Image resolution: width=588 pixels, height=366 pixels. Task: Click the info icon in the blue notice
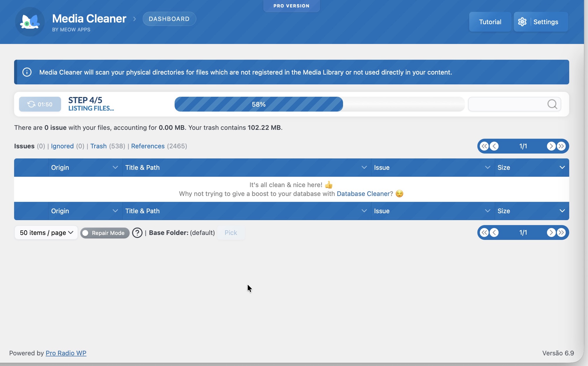pyautogui.click(x=27, y=72)
